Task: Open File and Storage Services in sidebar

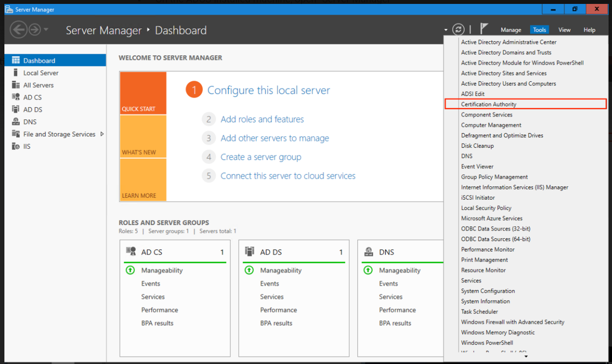Action: coord(55,134)
